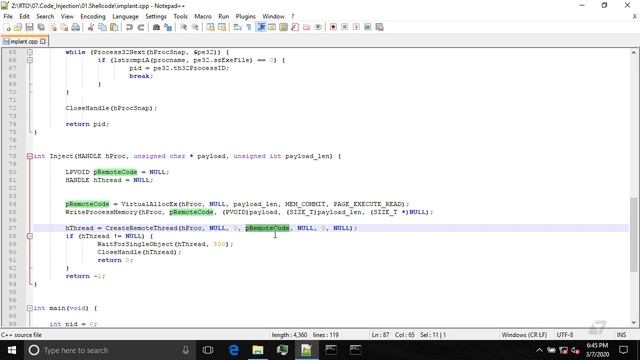Close the implant.cpp tab

pyautogui.click(x=43, y=41)
